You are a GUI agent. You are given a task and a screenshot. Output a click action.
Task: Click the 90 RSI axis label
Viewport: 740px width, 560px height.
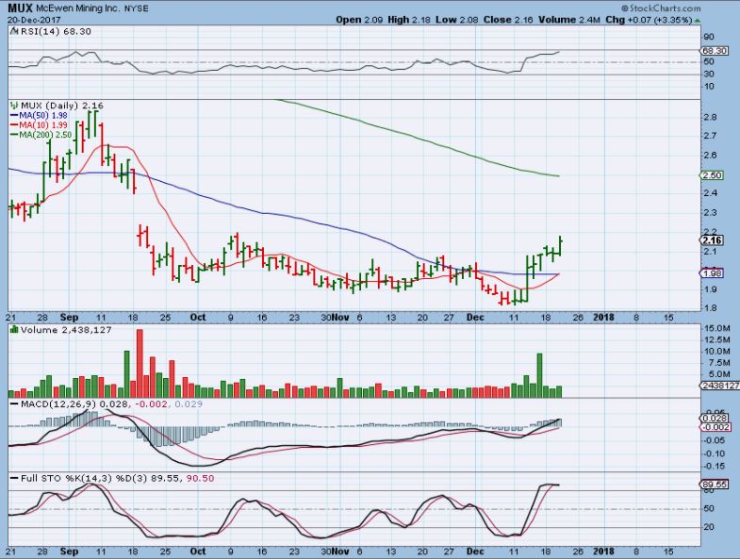(x=709, y=37)
